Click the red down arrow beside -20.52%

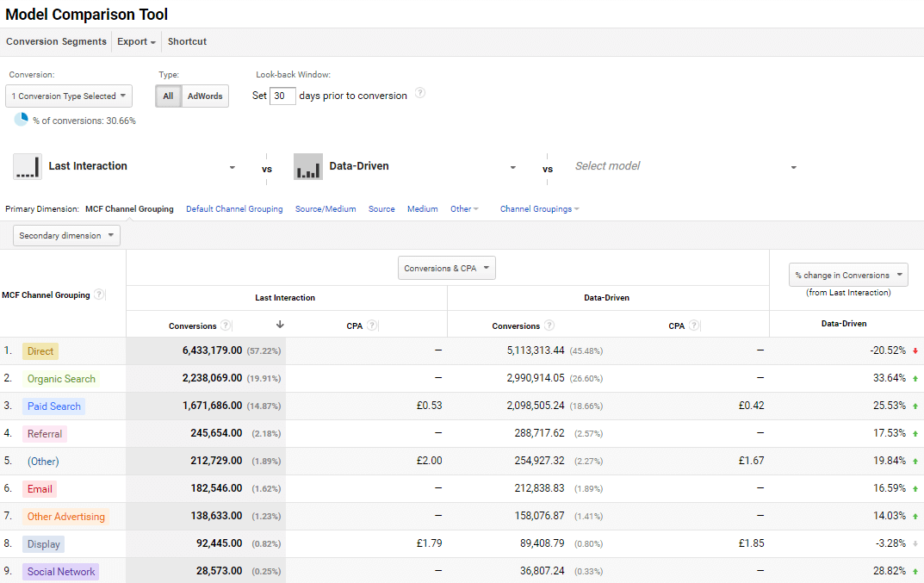click(915, 351)
